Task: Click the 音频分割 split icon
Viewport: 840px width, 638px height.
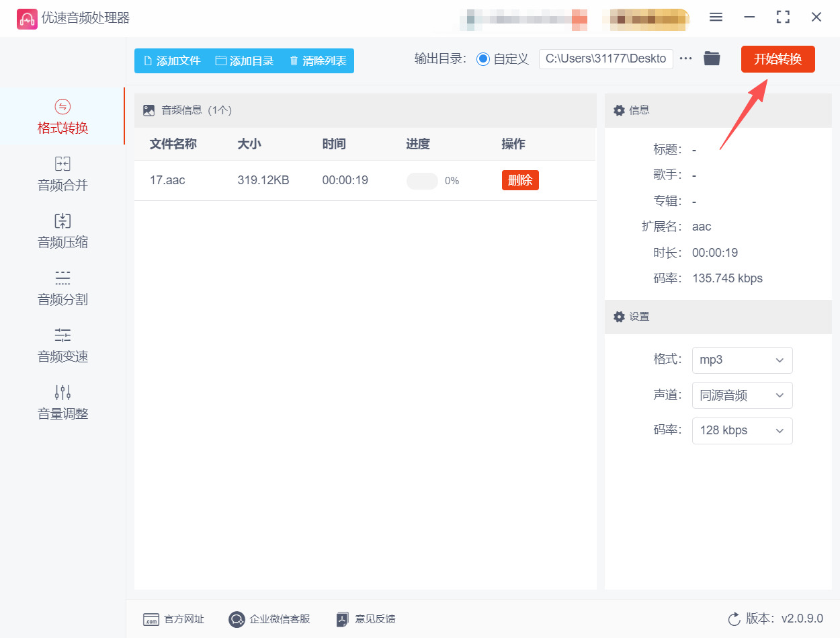Action: point(62,278)
